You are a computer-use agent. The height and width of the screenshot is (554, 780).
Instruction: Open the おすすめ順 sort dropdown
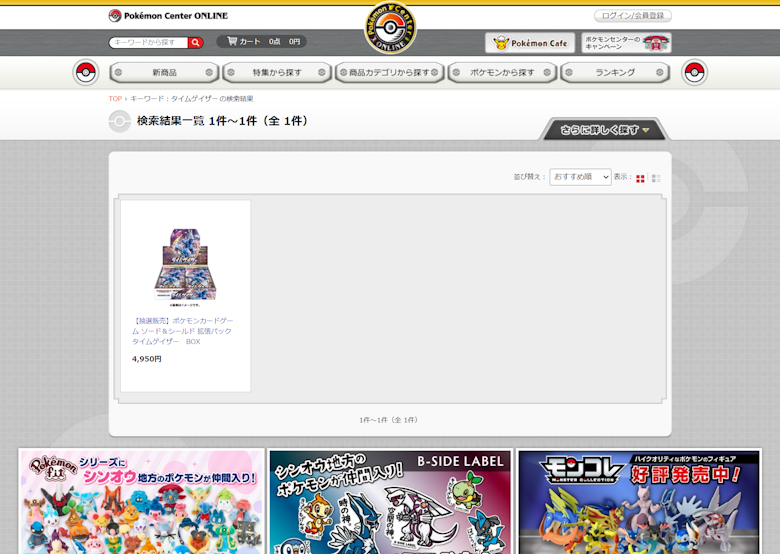click(580, 177)
